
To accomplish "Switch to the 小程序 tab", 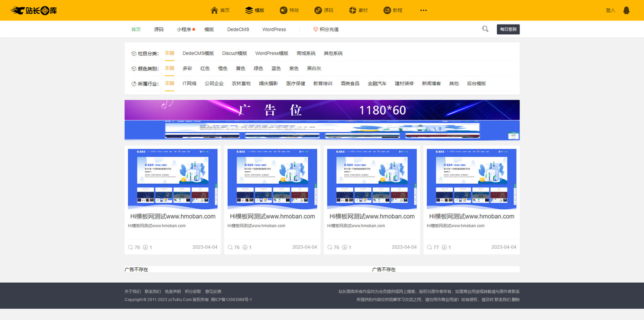I will [x=184, y=29].
